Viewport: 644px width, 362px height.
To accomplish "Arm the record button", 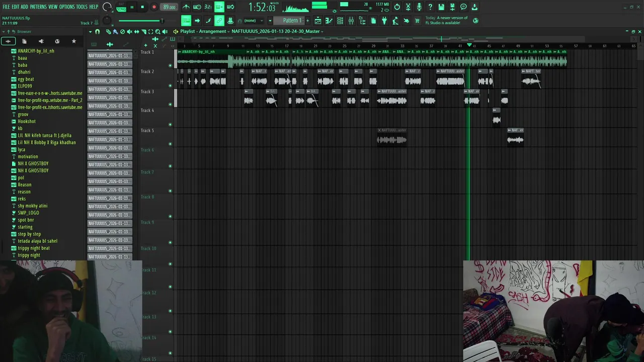I will pos(154,7).
